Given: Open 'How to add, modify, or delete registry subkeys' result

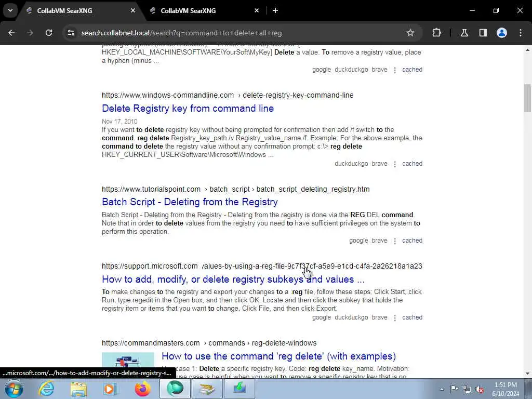Looking at the screenshot, I should pos(233,279).
